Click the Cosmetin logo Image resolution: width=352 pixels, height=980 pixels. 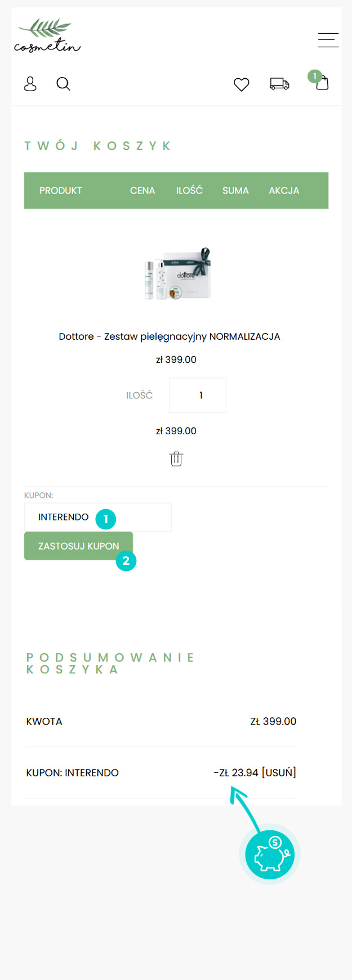tap(47, 37)
